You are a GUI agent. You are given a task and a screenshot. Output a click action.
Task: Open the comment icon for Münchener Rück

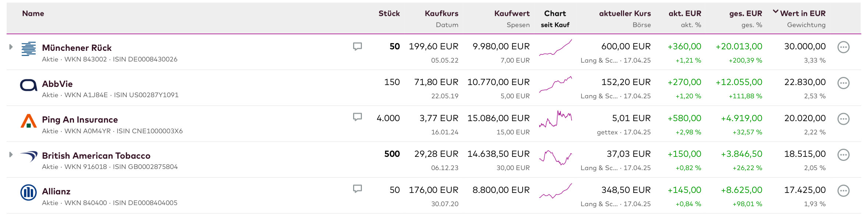coord(357,46)
